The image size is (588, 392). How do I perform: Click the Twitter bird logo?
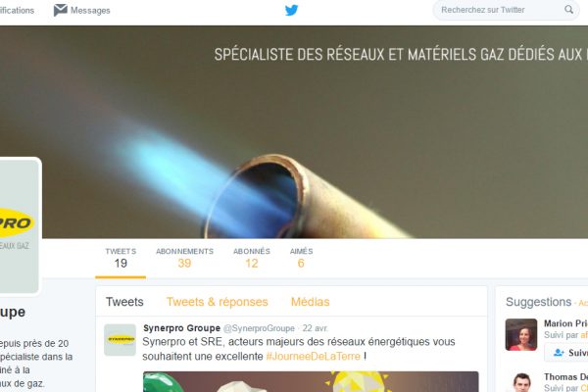(x=291, y=10)
